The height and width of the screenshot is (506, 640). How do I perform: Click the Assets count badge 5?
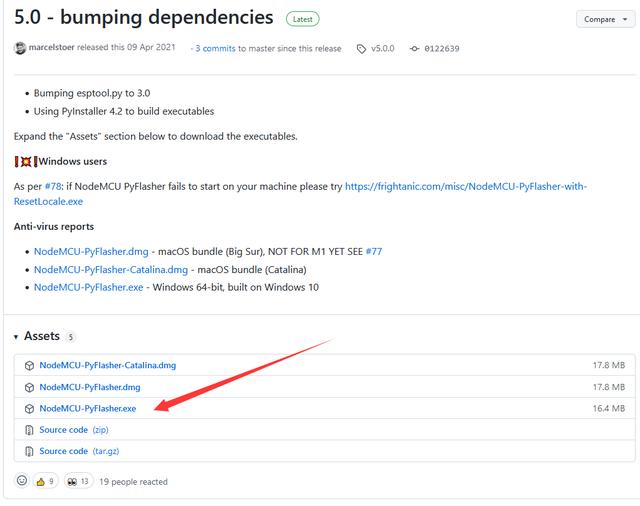[71, 337]
